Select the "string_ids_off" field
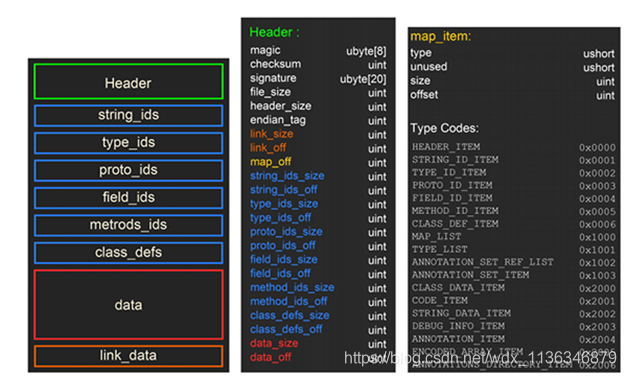 click(284, 189)
